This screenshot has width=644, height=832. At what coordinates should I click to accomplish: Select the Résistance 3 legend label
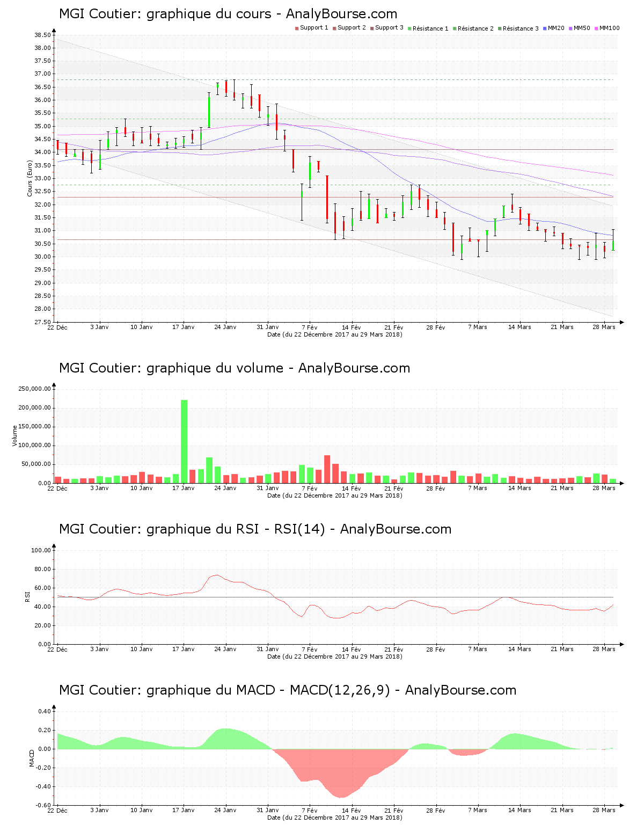pos(521,28)
